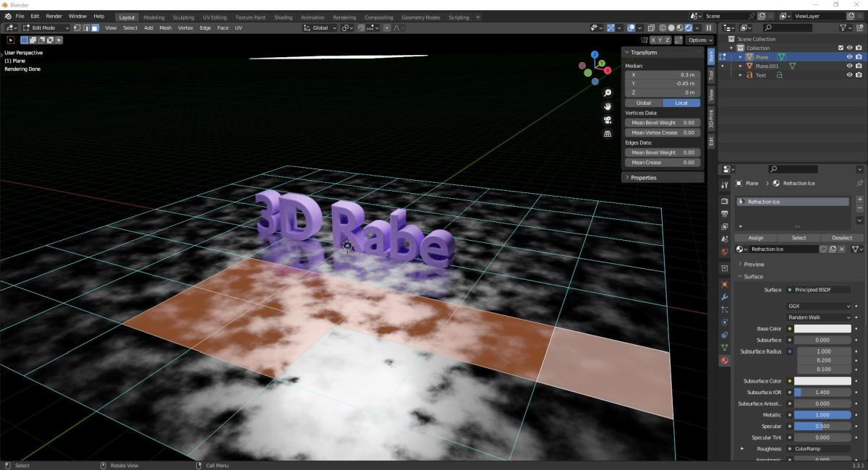Open the Render properties tab icon
Screen dimensions: 868x470
click(x=724, y=201)
